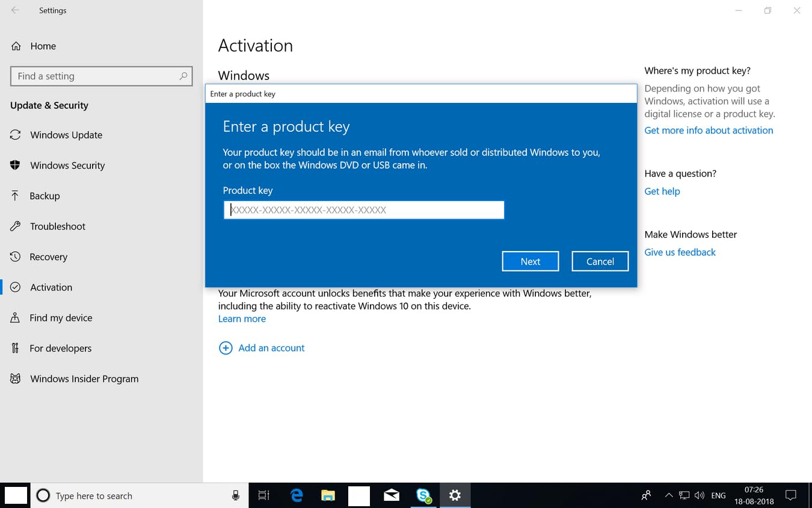Open Windows Update settings page
812x508 pixels.
[x=66, y=135]
